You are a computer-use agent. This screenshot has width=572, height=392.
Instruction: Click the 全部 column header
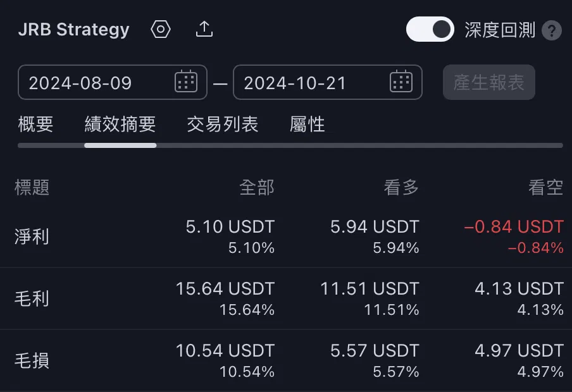(x=257, y=188)
